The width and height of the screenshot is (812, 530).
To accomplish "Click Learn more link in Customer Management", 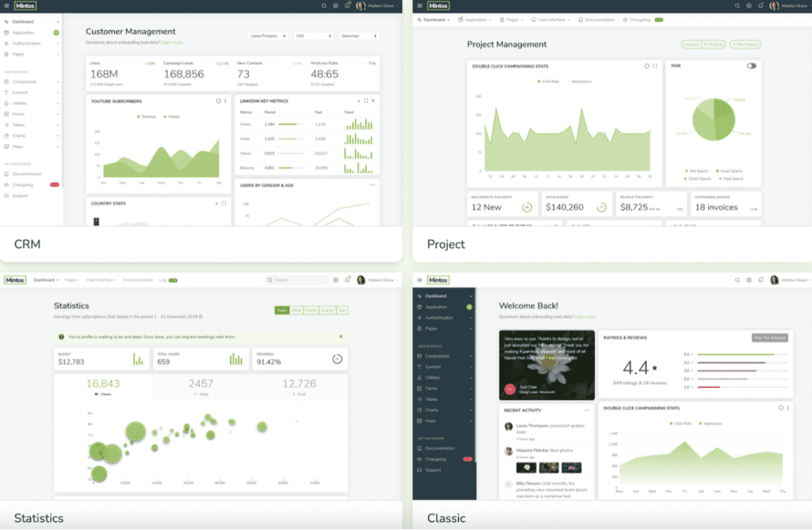I will pyautogui.click(x=172, y=43).
